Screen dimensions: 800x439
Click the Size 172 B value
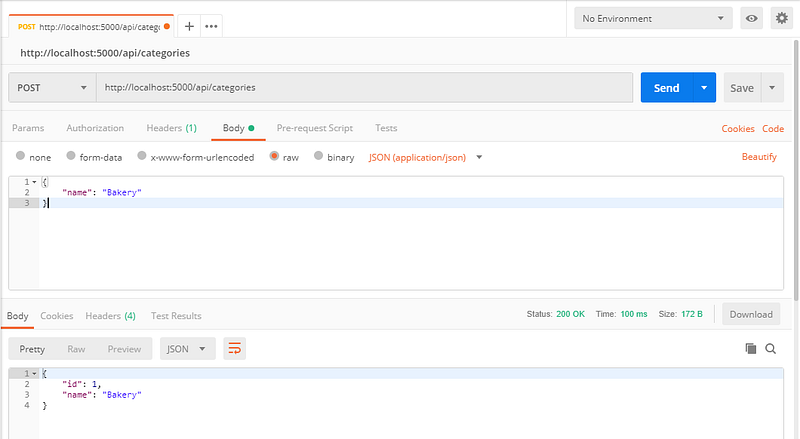tap(692, 314)
